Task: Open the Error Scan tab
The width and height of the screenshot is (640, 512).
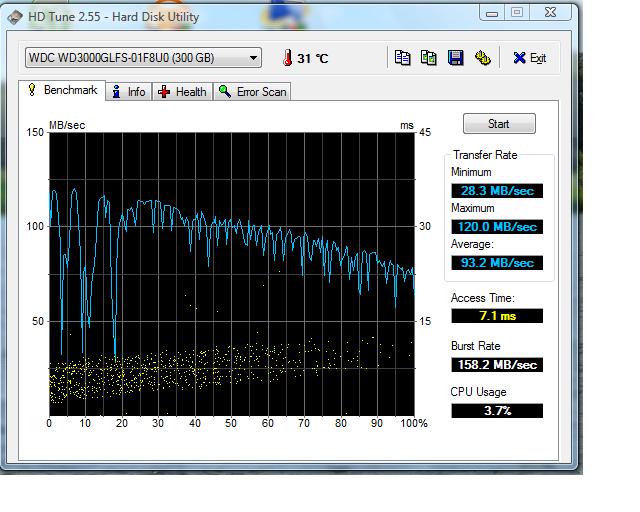Action: click(252, 91)
